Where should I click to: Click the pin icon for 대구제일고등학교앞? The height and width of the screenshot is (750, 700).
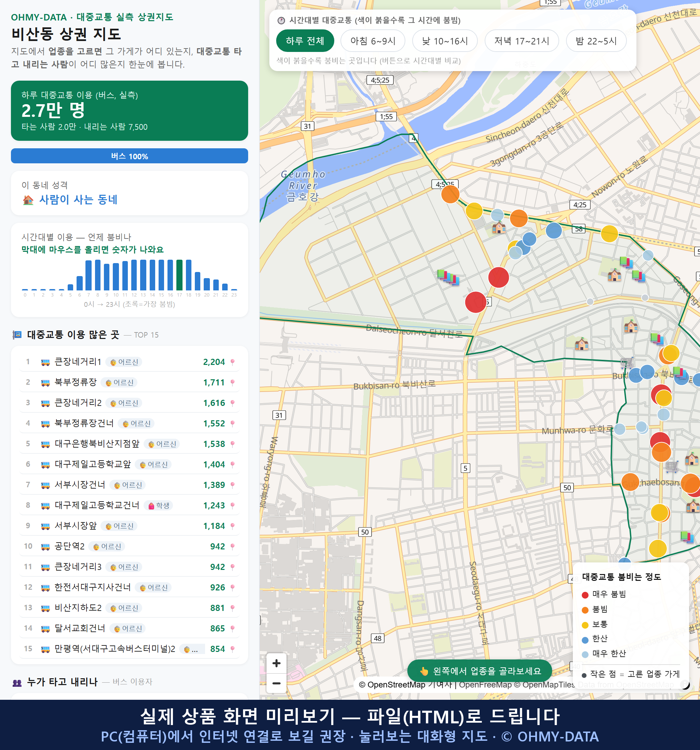click(x=232, y=464)
